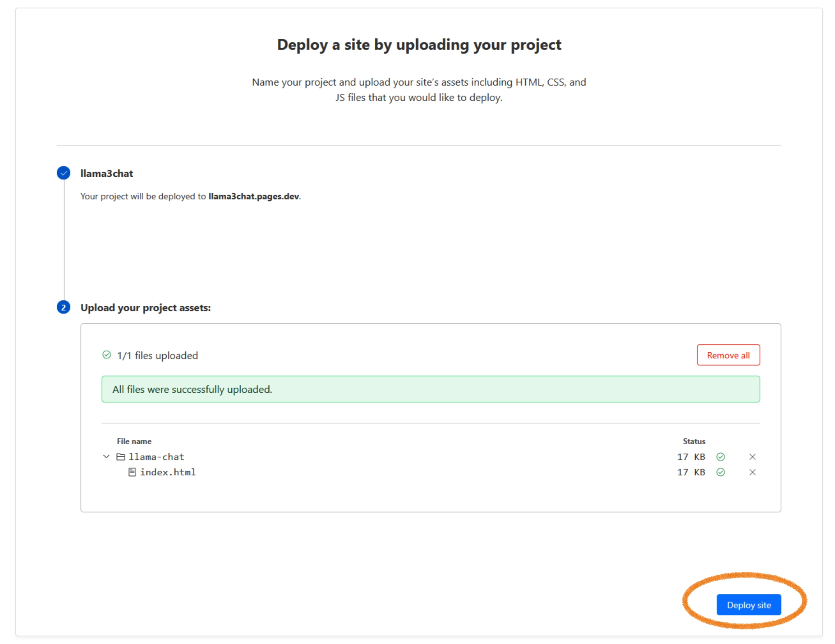
Task: Click the index.html file document icon
Action: coord(132,472)
